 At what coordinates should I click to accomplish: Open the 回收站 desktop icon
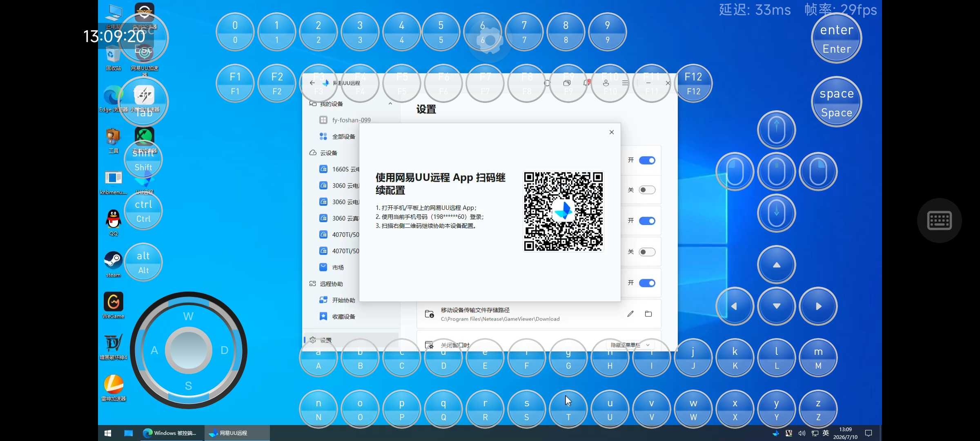pos(113,58)
